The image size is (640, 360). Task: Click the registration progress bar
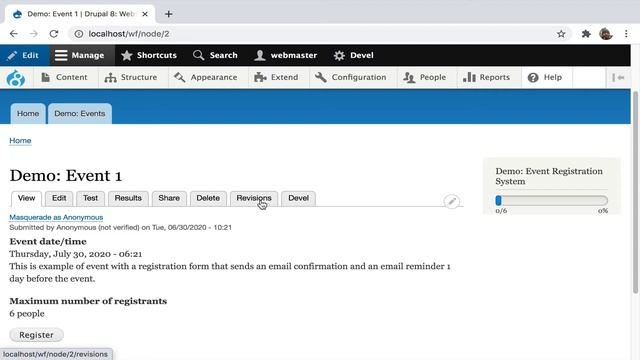click(551, 200)
